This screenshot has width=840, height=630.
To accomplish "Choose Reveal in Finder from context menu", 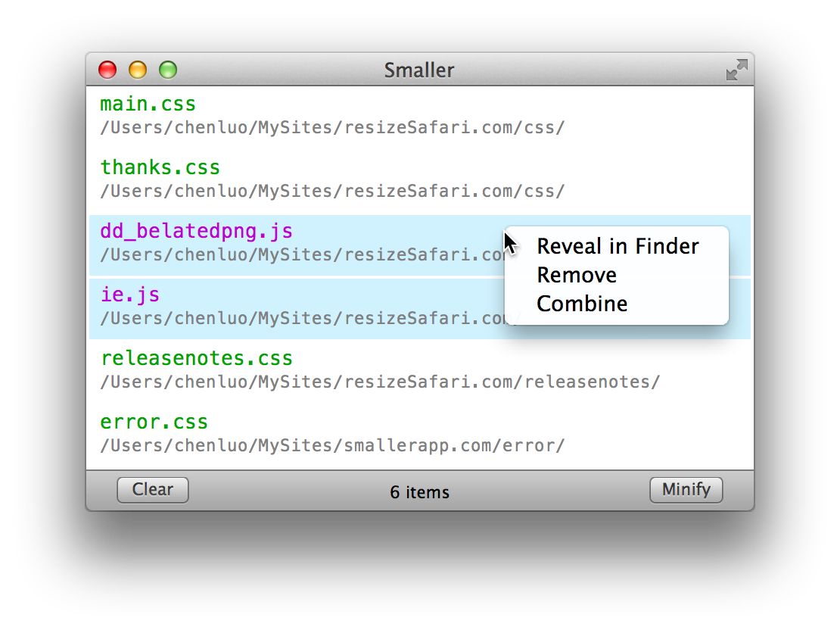I will [618, 246].
